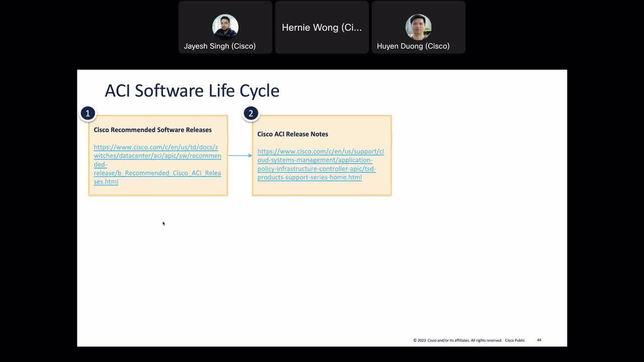The height and width of the screenshot is (362, 644).
Task: Open the Cisco ACI Release Notes URL
Action: pos(320,164)
